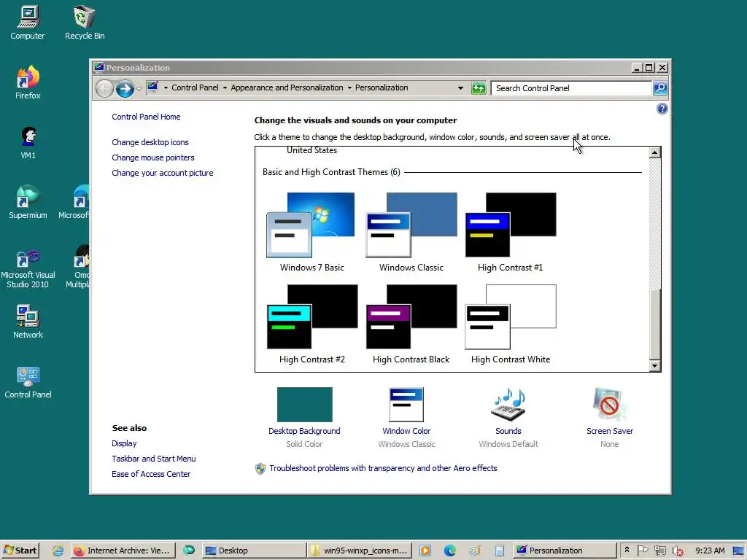747x560 pixels.
Task: Open the VM1 desktop shortcut
Action: pyautogui.click(x=28, y=142)
